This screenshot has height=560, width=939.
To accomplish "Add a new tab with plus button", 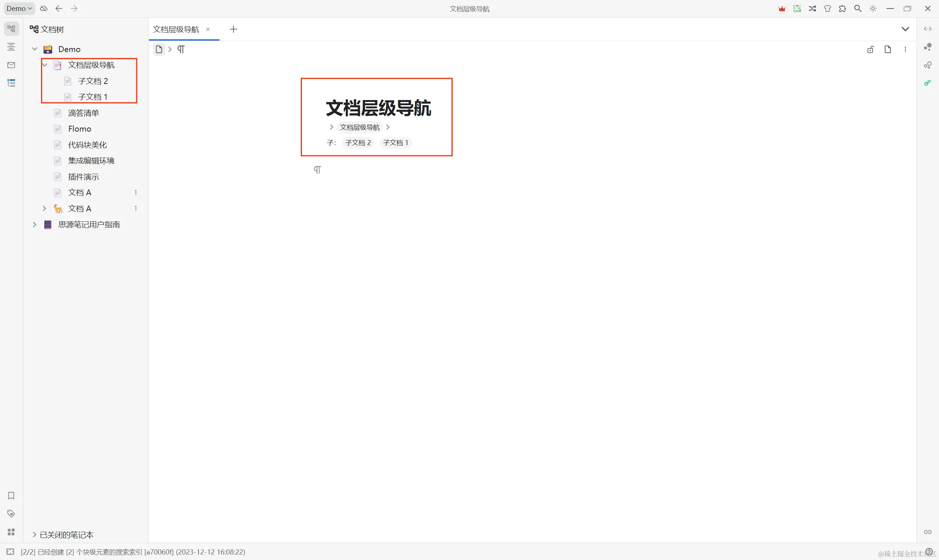I will (233, 29).
